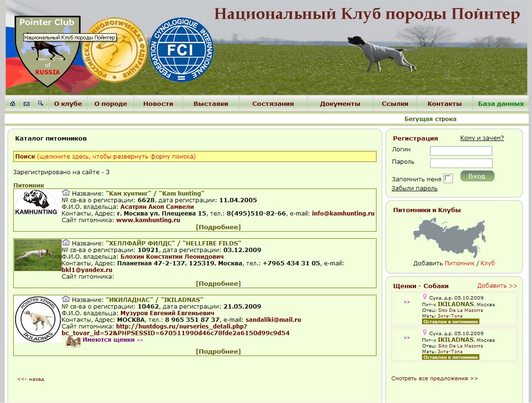532x403 pixels.
Task: Open the email envelope icon
Action: (x=27, y=103)
